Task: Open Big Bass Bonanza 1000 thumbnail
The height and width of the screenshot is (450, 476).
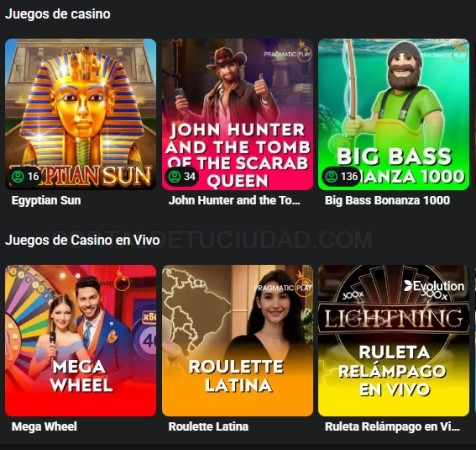Action: [394, 114]
